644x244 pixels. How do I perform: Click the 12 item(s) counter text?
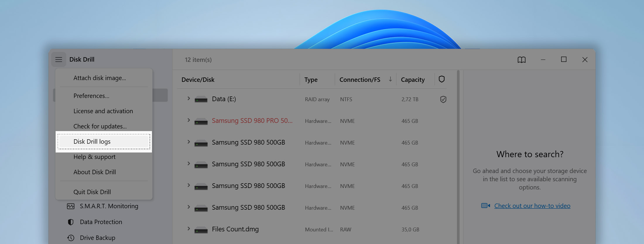198,60
